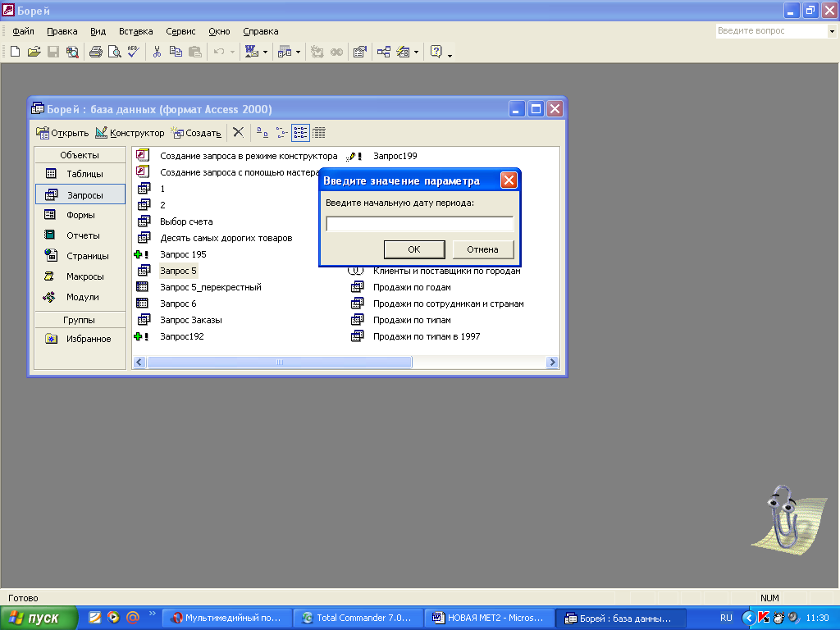Image resolution: width=840 pixels, height=630 pixels.
Task: Click the Cut scissors toolbar icon
Action: 157,52
